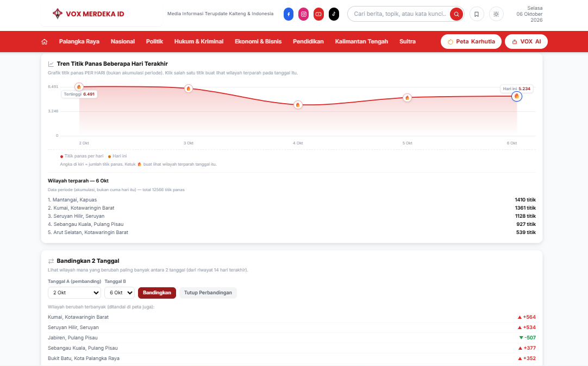588x366 pixels.
Task: Open the Palangka Raya menu
Action: pyautogui.click(x=79, y=42)
